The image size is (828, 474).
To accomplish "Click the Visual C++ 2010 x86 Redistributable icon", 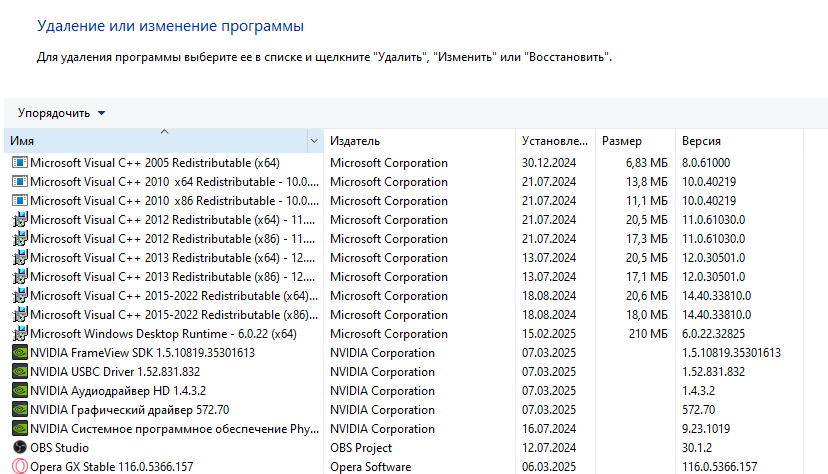I will [x=20, y=201].
